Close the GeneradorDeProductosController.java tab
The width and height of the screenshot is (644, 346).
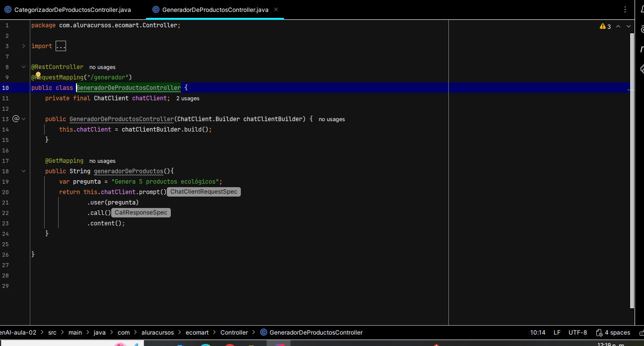(276, 9)
